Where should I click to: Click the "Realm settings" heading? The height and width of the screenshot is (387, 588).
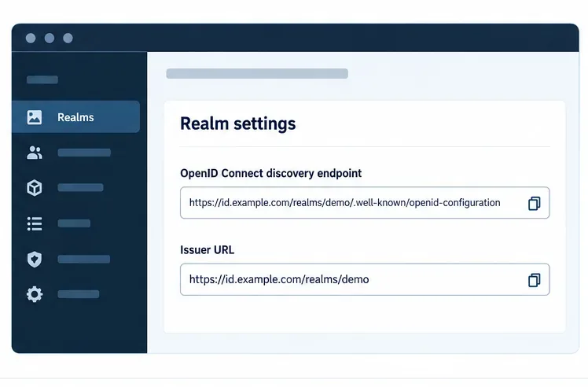pyautogui.click(x=237, y=123)
